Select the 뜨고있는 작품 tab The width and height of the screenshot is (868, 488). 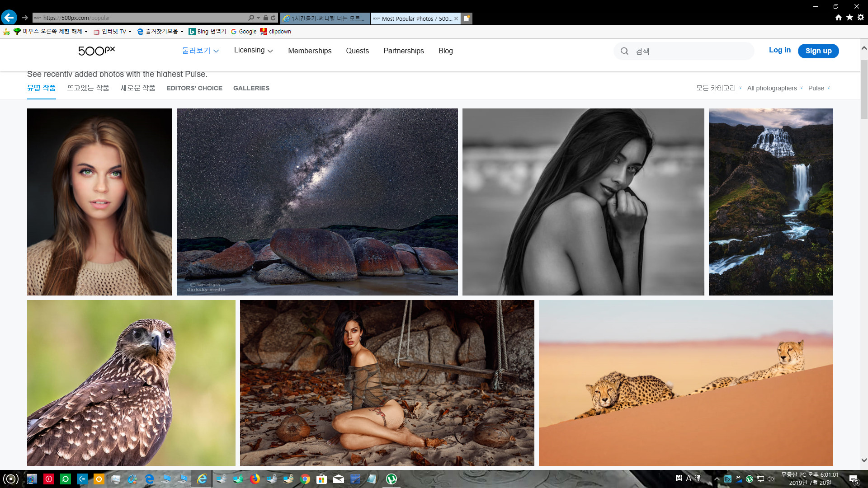pos(88,88)
